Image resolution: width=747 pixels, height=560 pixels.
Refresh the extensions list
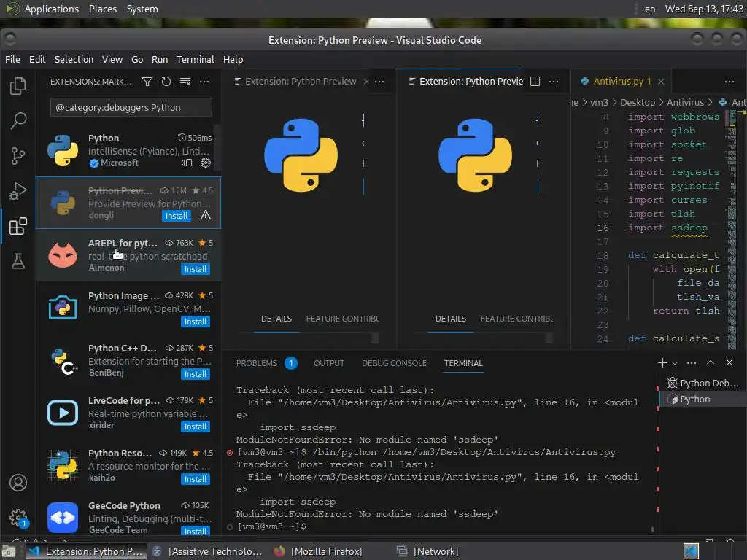(x=166, y=82)
